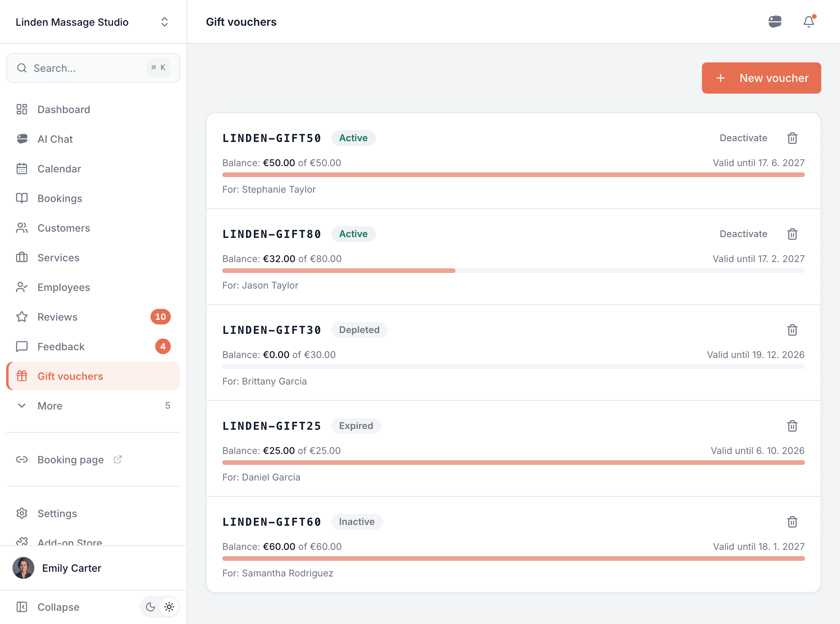Delete inactive LINDEN-GIFT60 voucher
This screenshot has height=624, width=840.
coord(792,522)
